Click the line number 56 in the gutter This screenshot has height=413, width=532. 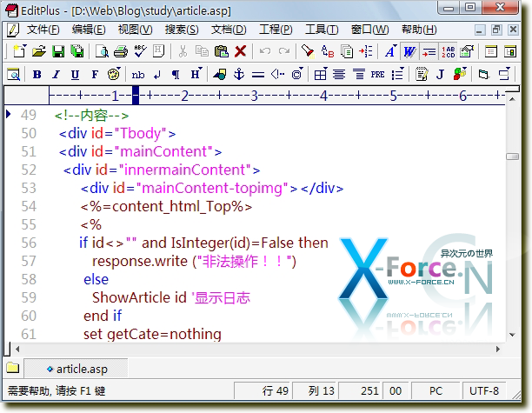pos(29,243)
